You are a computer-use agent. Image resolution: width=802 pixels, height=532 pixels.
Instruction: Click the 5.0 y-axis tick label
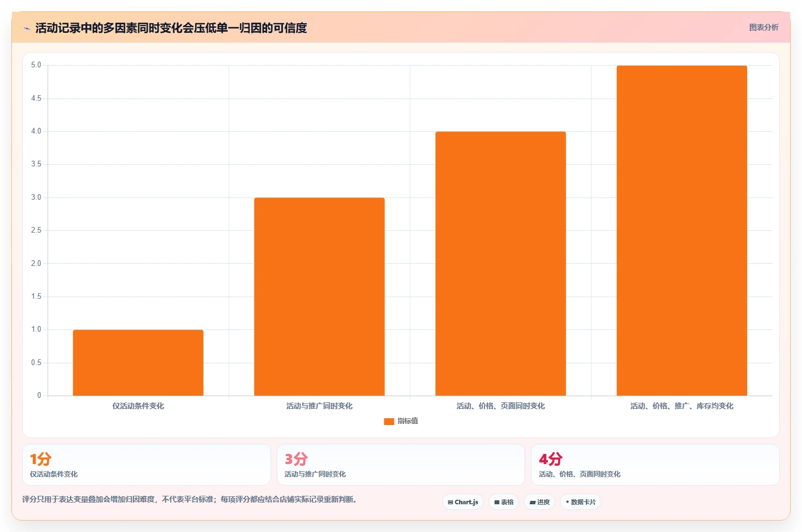click(x=36, y=65)
